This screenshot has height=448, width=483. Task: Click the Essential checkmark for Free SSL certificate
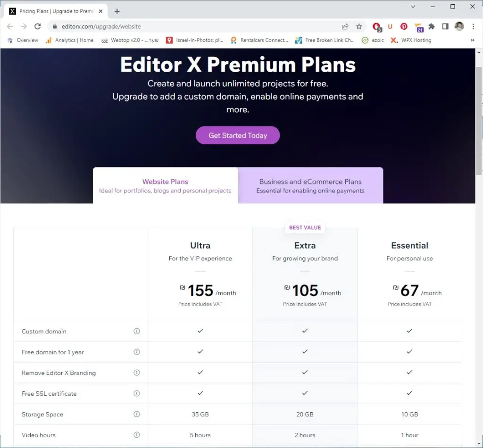(x=409, y=393)
